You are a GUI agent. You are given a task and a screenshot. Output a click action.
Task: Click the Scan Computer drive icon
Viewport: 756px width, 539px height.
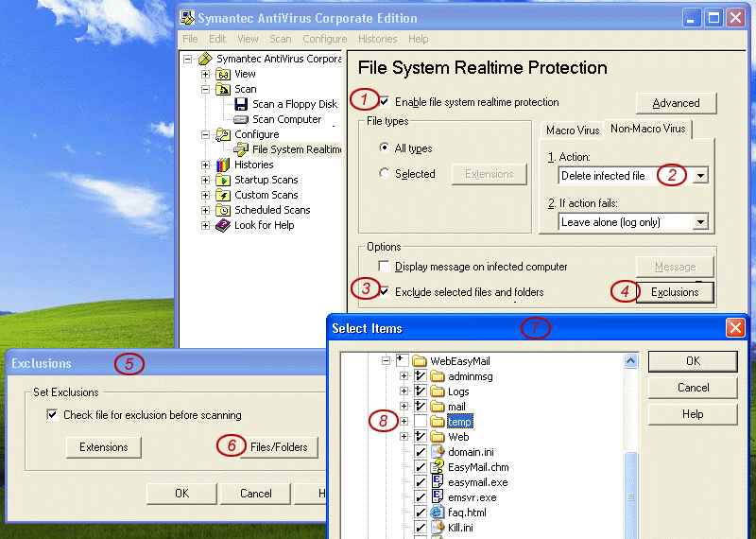[241, 119]
